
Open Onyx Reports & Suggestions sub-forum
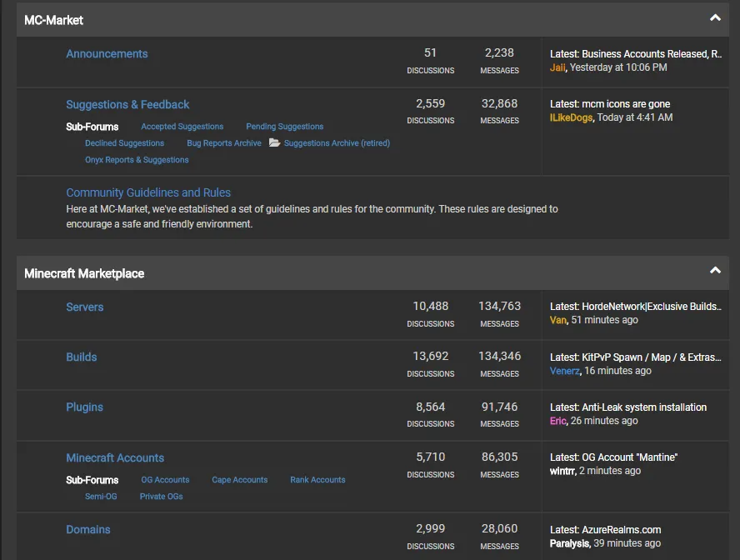137,160
